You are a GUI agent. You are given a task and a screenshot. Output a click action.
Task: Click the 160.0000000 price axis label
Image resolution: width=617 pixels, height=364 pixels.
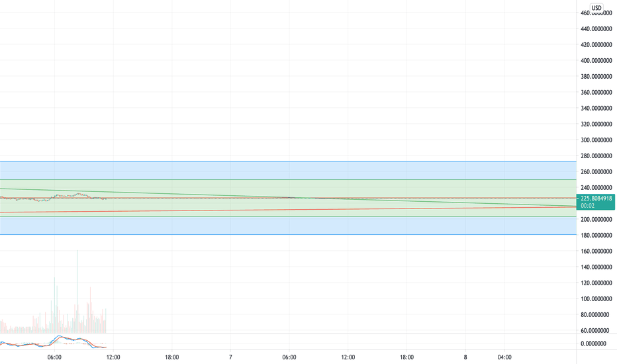click(x=596, y=251)
